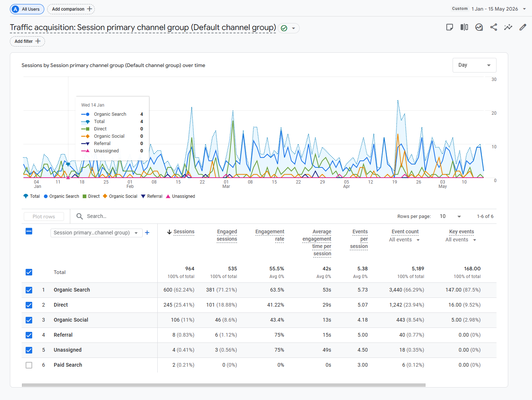Click the Organic Social legend color marker

click(x=105, y=196)
